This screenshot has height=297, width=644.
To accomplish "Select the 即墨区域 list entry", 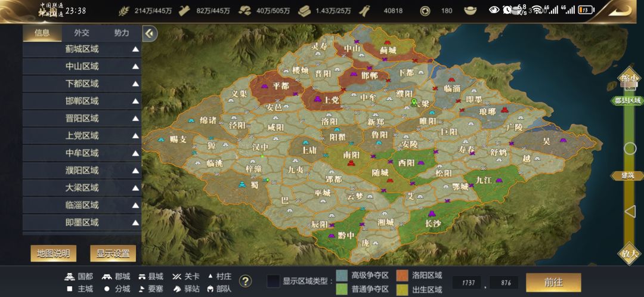I will tap(82, 222).
